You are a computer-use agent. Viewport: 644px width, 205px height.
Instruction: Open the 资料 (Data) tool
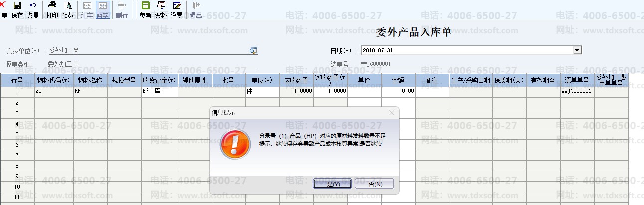click(x=161, y=10)
